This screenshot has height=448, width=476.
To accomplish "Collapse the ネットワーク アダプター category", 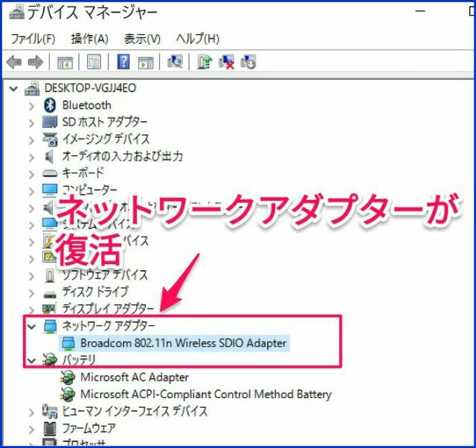I will point(31,327).
